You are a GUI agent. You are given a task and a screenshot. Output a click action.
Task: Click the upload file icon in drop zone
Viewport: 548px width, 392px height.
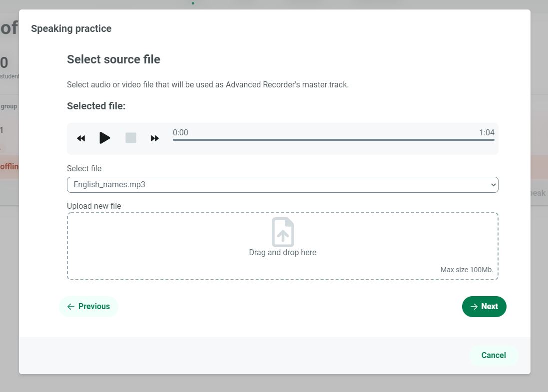click(x=283, y=232)
